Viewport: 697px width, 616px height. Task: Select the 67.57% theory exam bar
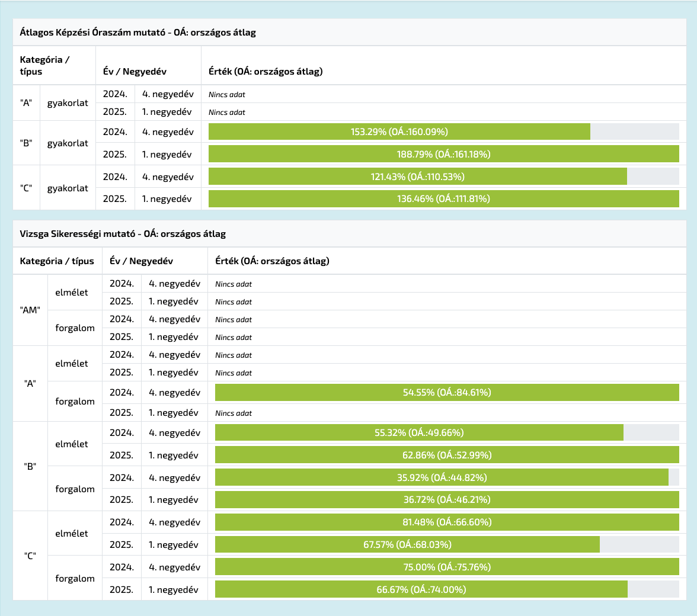click(x=407, y=545)
